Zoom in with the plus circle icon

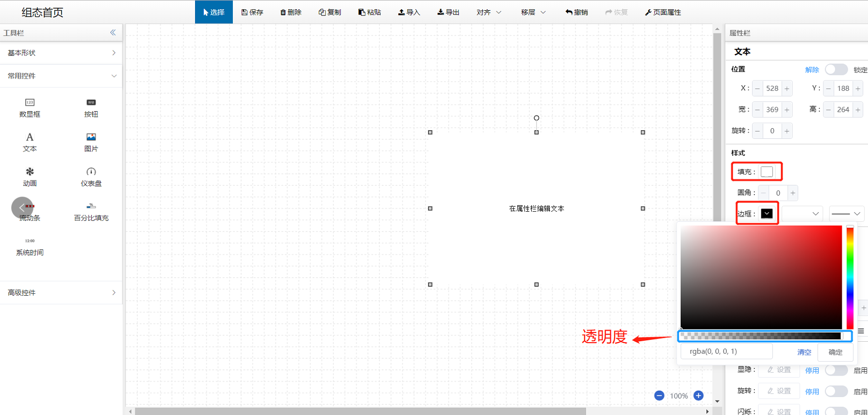coord(698,396)
